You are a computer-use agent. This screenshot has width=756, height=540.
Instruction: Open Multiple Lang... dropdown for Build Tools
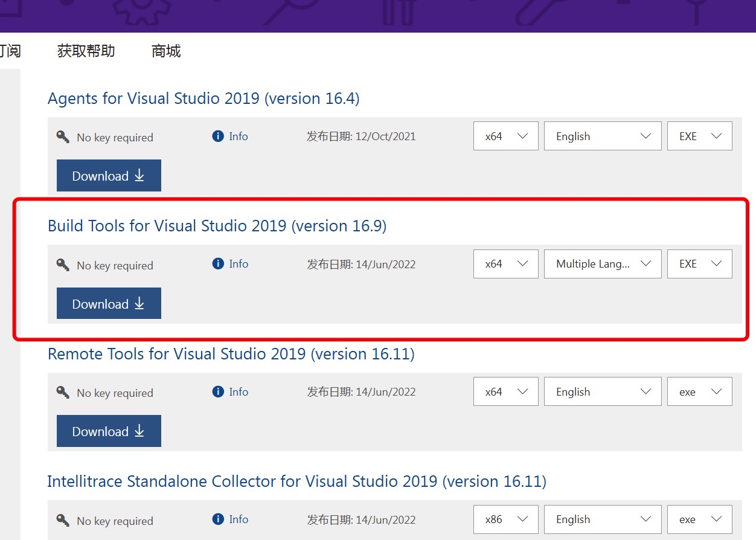[x=603, y=264]
